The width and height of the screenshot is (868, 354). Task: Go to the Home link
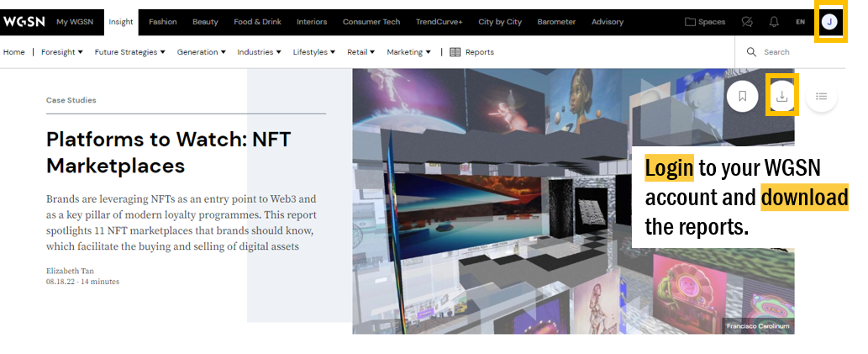click(x=13, y=52)
